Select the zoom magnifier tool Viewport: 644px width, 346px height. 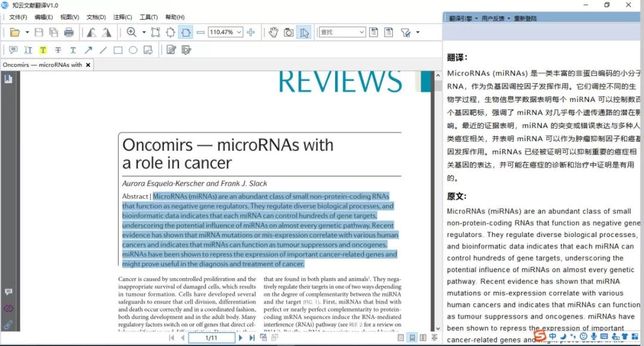[x=131, y=32]
